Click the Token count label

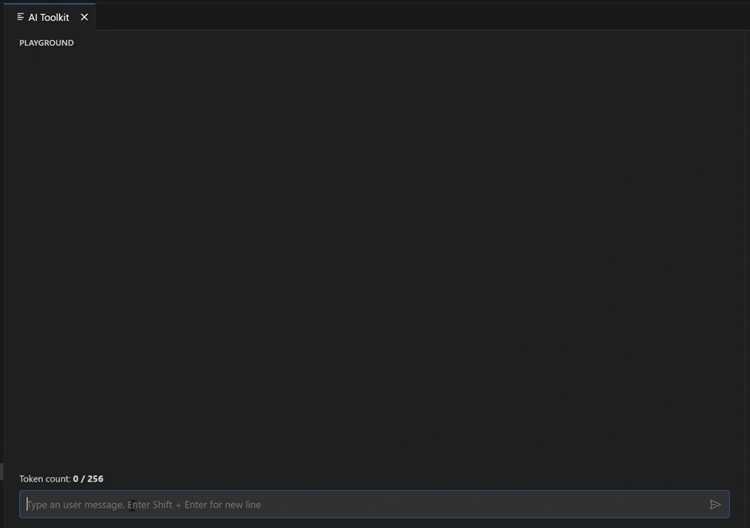pyautogui.click(x=45, y=479)
